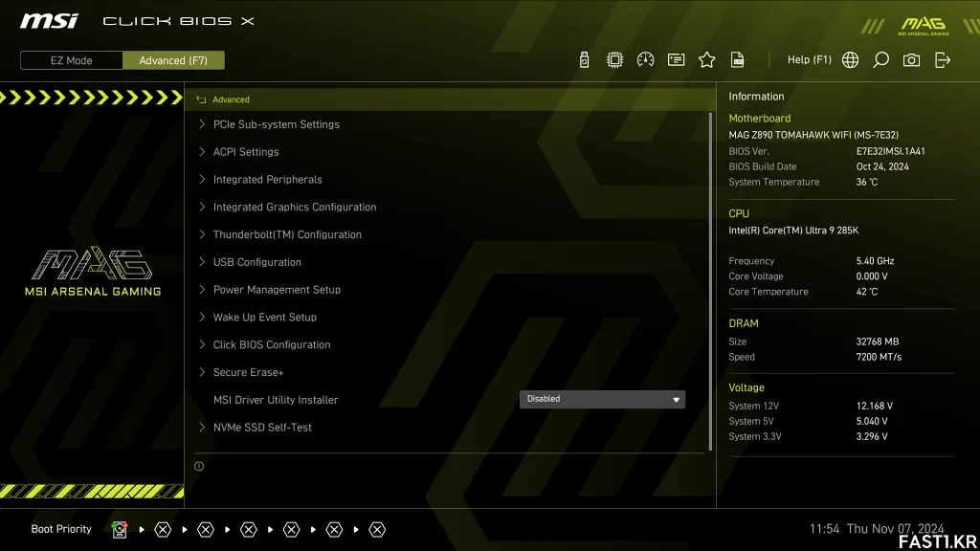The image size is (980, 551).
Task: Click the CLICK BIOS X title
Action: tap(178, 21)
